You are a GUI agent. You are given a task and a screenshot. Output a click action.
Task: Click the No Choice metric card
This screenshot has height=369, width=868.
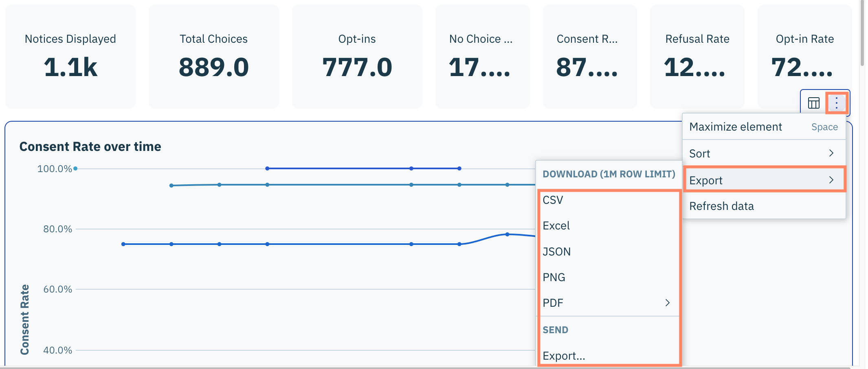tap(482, 56)
